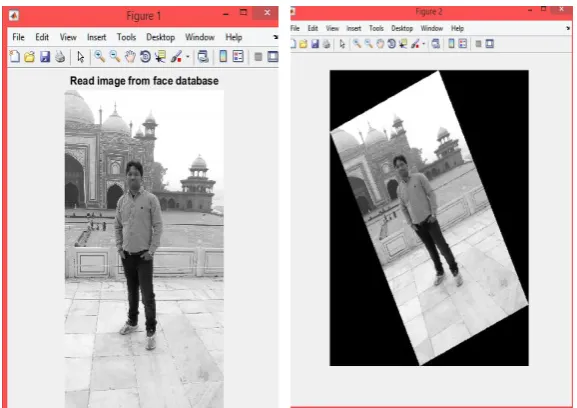This screenshot has width=577, height=408.
Task: Open the Tools menu in Figure 2
Action: 376,28
